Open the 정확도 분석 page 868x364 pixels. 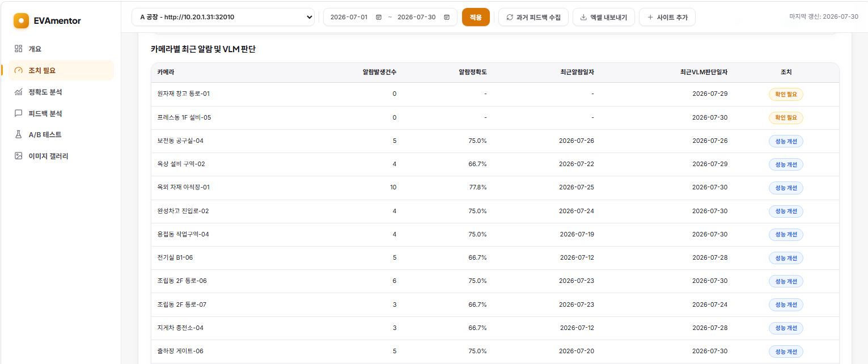61,92
